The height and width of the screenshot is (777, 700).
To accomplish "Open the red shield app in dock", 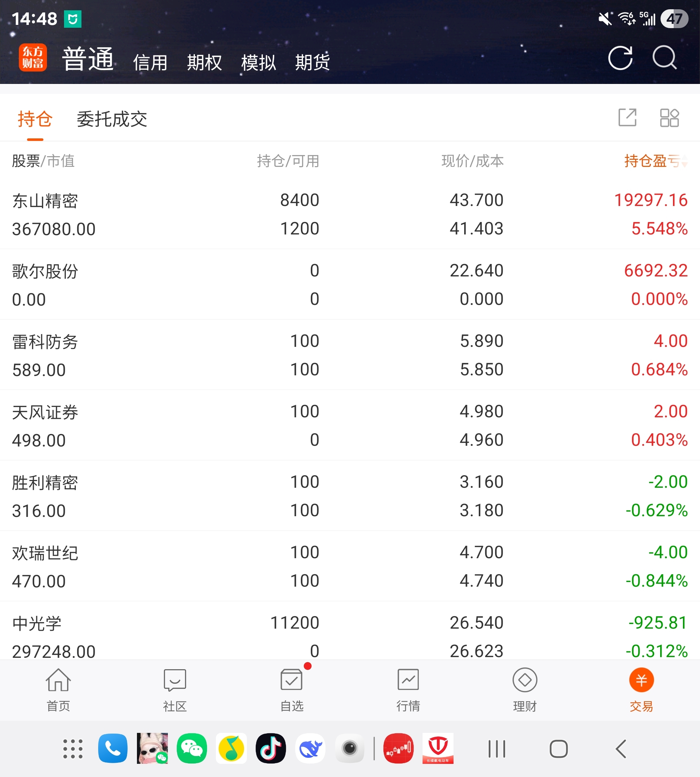I will [438, 748].
